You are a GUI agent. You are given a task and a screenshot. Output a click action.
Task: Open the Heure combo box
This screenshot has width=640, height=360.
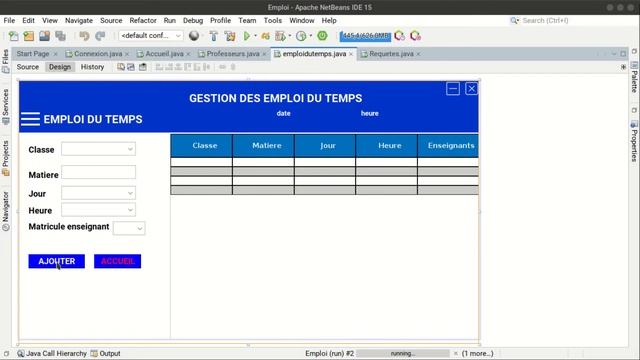tap(98, 210)
